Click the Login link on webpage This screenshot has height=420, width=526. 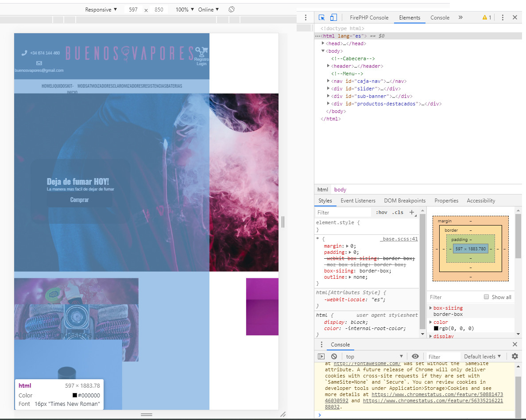(x=201, y=64)
